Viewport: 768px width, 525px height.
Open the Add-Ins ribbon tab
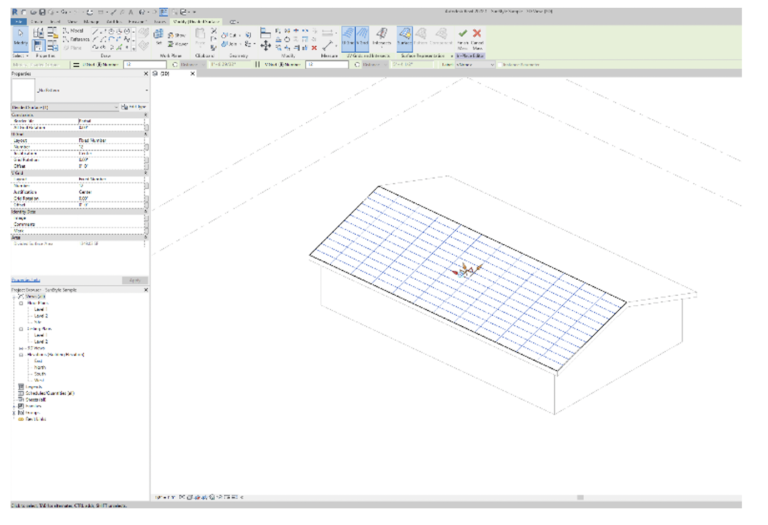tap(114, 22)
